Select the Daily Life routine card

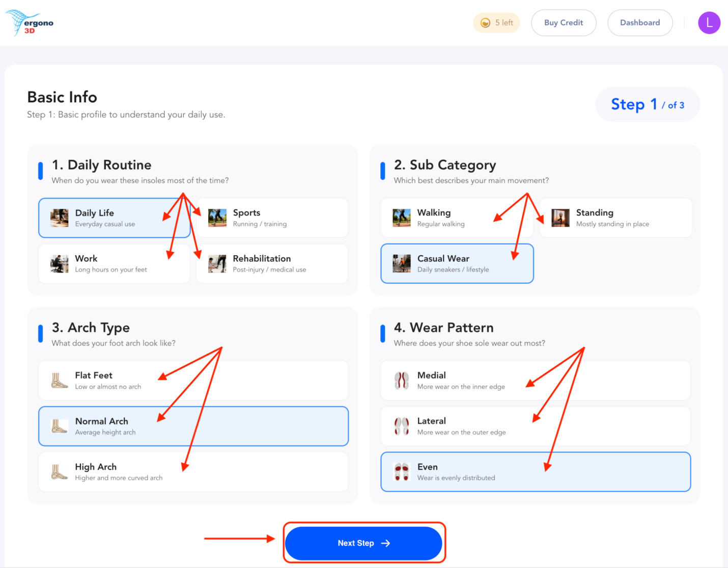114,218
